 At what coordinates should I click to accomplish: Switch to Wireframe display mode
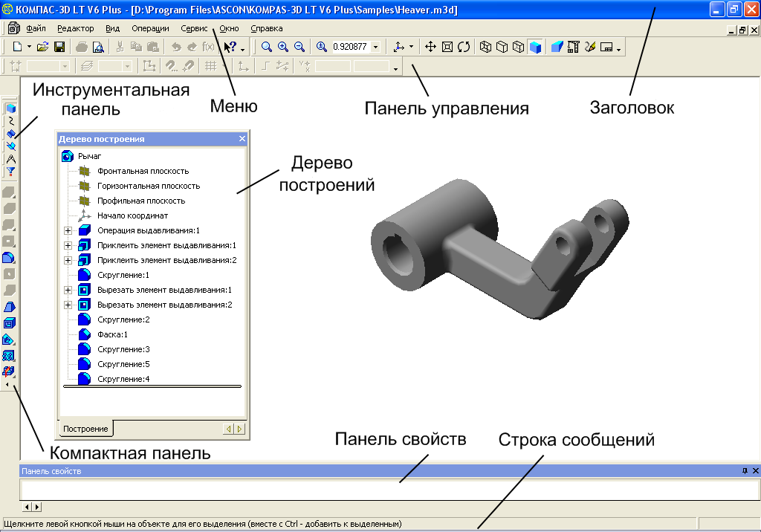pos(485,47)
